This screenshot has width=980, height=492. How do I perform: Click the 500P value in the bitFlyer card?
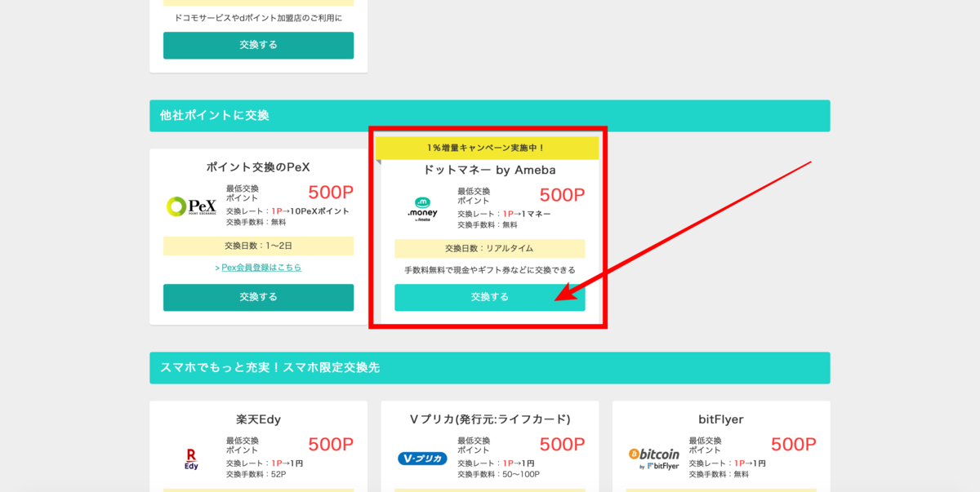(x=794, y=445)
